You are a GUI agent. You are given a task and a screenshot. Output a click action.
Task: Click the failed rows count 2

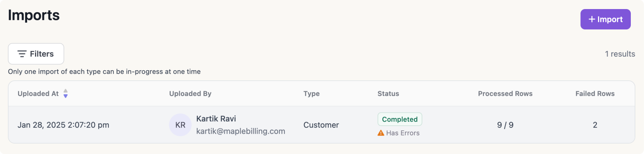(x=595, y=125)
